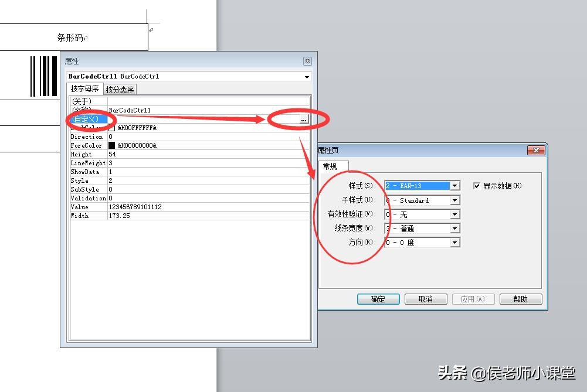The image size is (587, 392).
Task: Click the 确定 button
Action: pos(378,299)
